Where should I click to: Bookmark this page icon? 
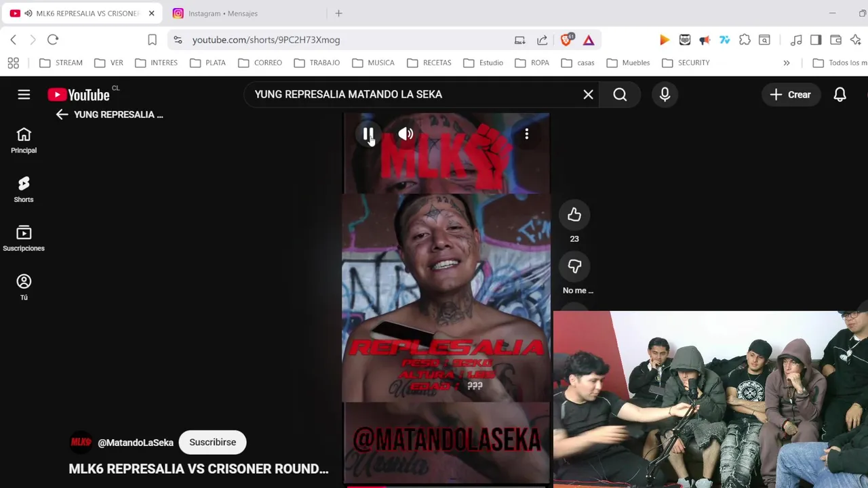point(152,40)
